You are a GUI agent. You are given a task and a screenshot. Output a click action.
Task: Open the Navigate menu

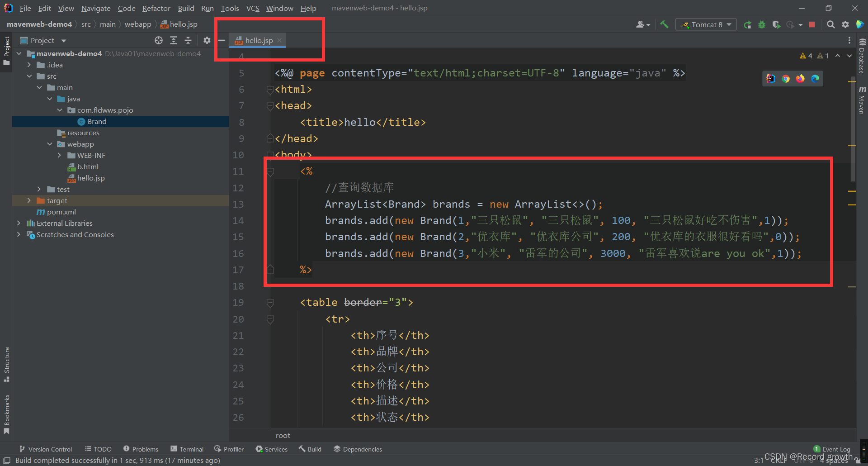pos(96,8)
